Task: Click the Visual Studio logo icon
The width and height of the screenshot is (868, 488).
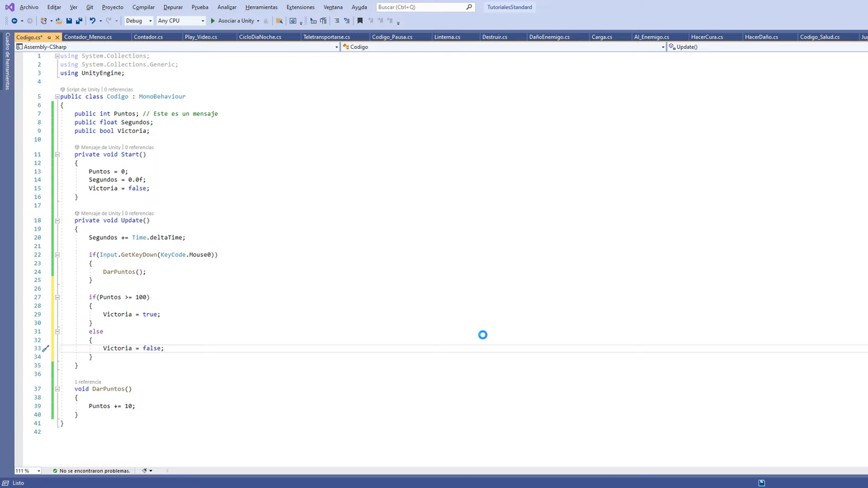Action: pos(9,7)
